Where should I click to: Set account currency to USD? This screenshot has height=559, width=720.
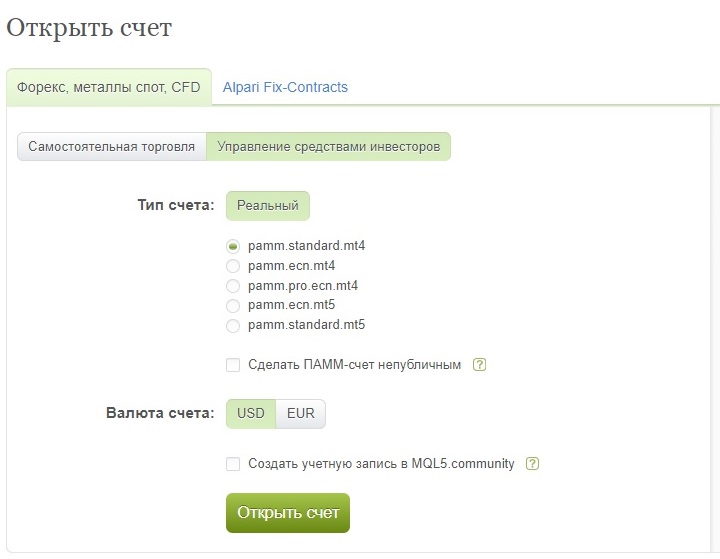pyautogui.click(x=251, y=414)
